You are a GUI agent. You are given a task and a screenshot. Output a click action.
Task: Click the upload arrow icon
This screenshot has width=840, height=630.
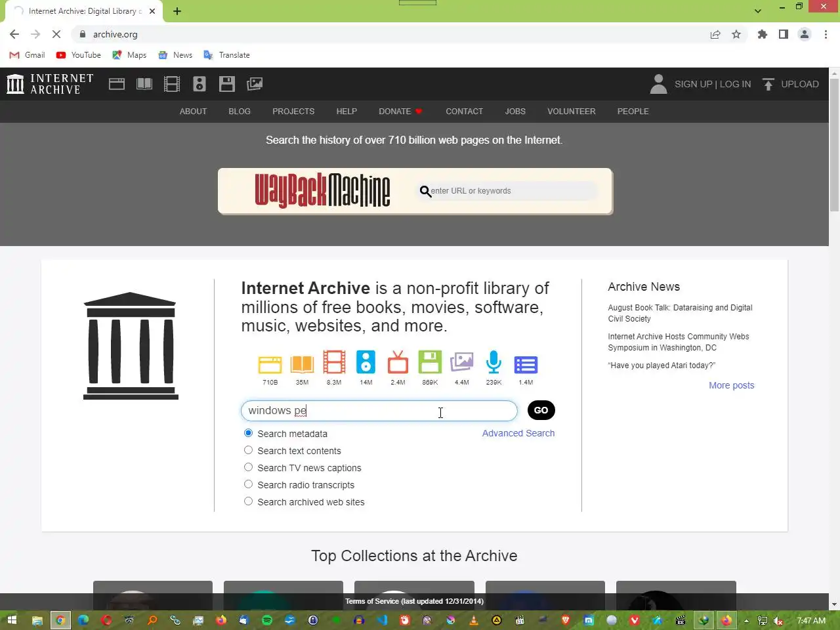pyautogui.click(x=768, y=84)
